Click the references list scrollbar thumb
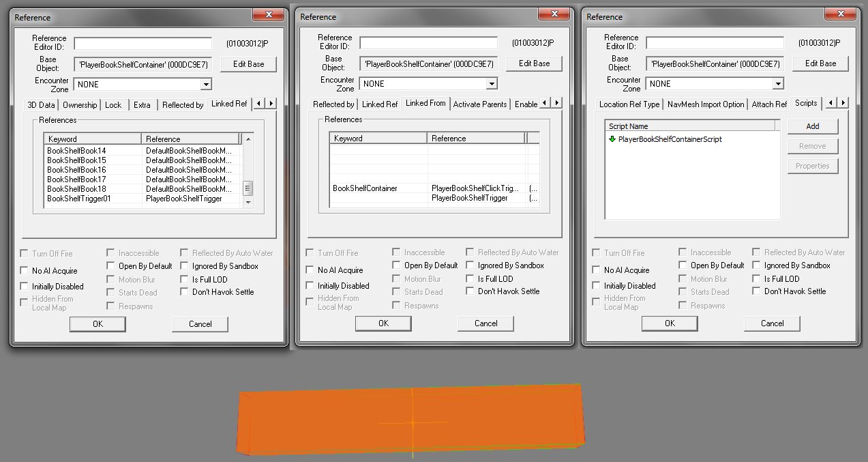This screenshot has height=462, width=868. (248, 188)
